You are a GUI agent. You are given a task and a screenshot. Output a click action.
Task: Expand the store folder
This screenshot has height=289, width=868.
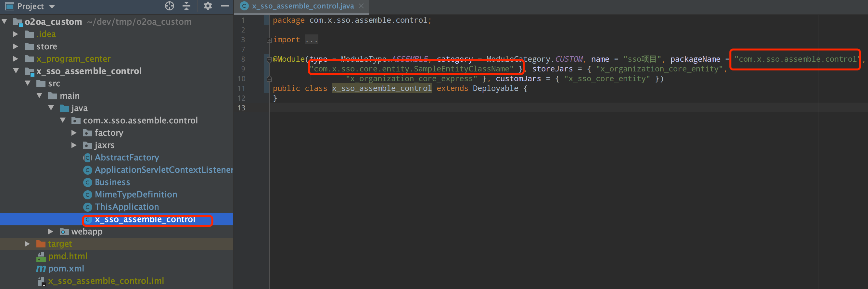[16, 46]
